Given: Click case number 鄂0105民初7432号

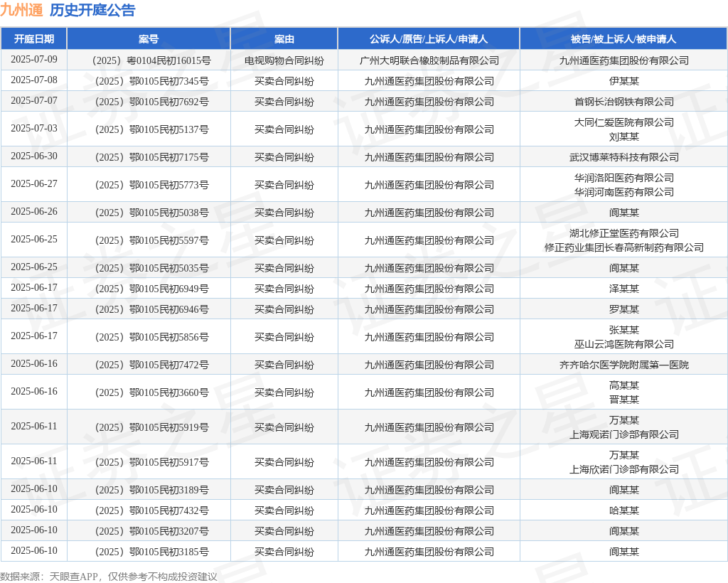Looking at the screenshot, I should coord(151,510).
